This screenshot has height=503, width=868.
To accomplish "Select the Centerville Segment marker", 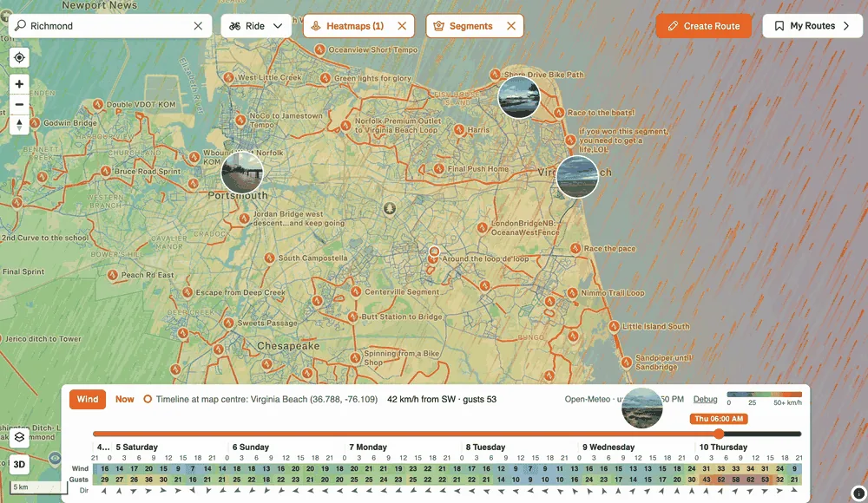I will click(356, 291).
